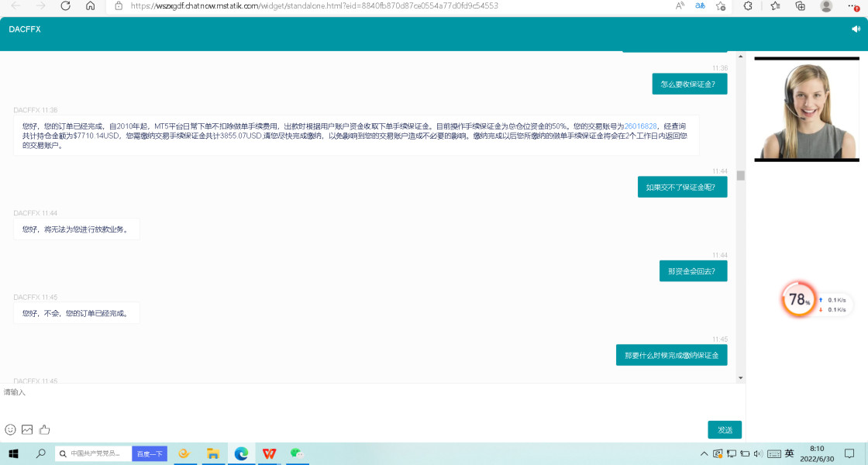Add page to favorites with star icon

coord(721,5)
